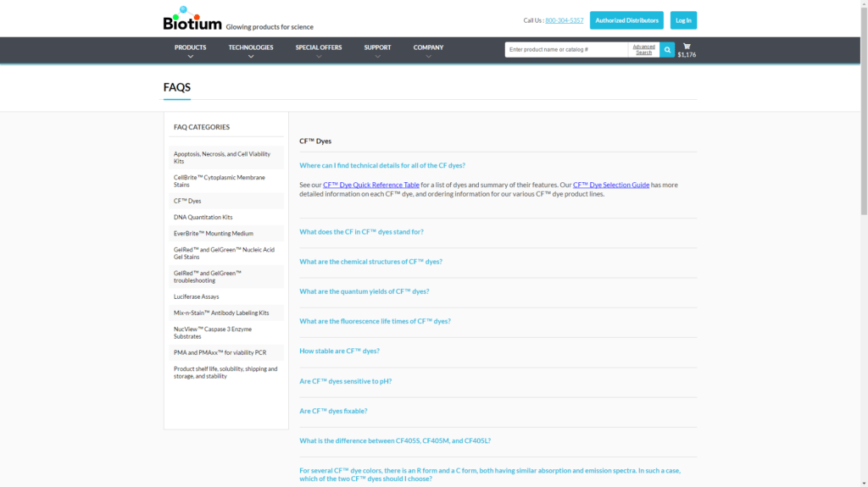Open the TECHNOLOGIES menu
The height and width of the screenshot is (487, 868).
[x=251, y=47]
